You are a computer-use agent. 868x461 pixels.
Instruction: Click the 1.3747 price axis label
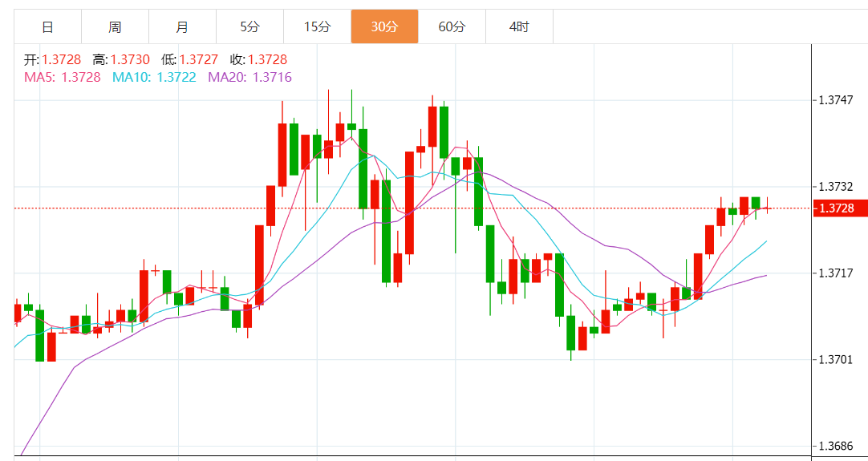coord(834,100)
